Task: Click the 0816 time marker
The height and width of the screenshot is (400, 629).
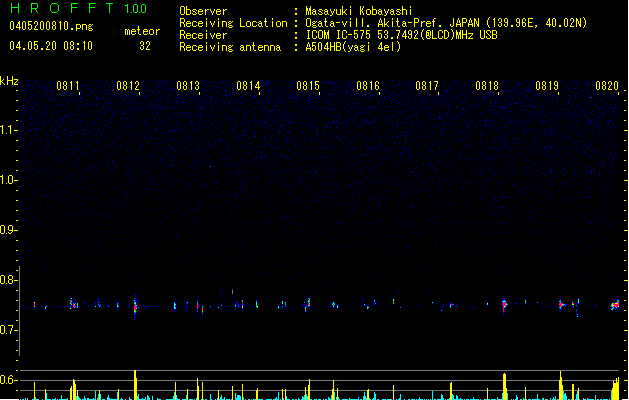Action: pos(368,86)
